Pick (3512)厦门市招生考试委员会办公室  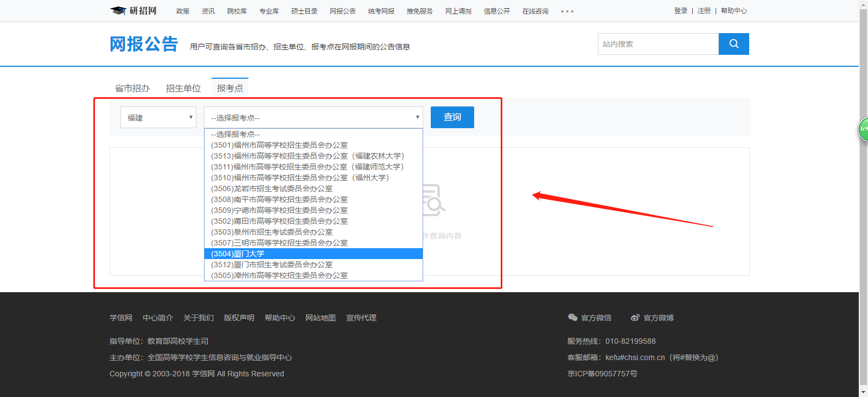click(314, 264)
